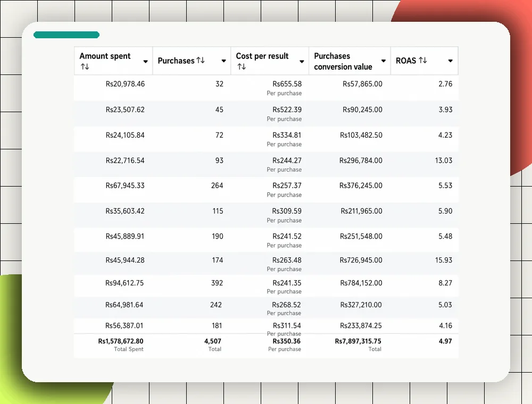Click conversion value Rs103,482.50

[x=361, y=135]
